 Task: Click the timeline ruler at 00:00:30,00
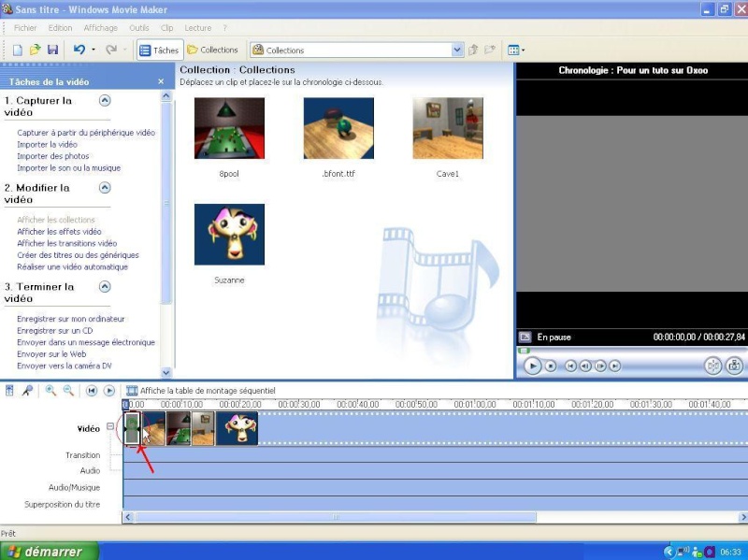point(299,404)
